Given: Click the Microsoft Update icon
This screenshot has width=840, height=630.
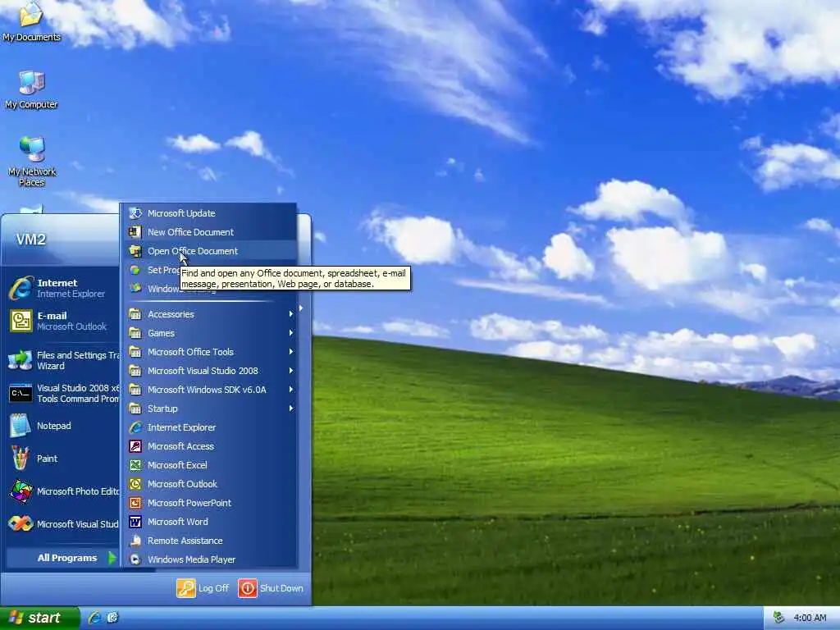Looking at the screenshot, I should (135, 213).
